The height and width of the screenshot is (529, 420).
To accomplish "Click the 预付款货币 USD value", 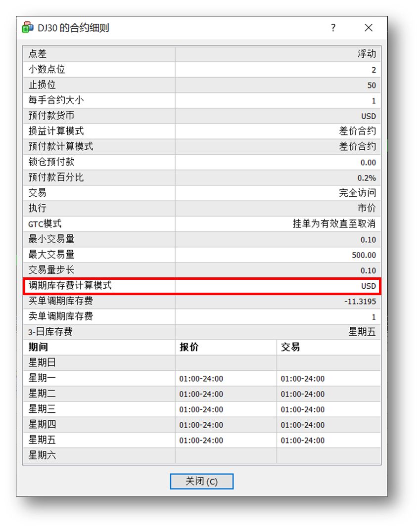I will pos(369,116).
